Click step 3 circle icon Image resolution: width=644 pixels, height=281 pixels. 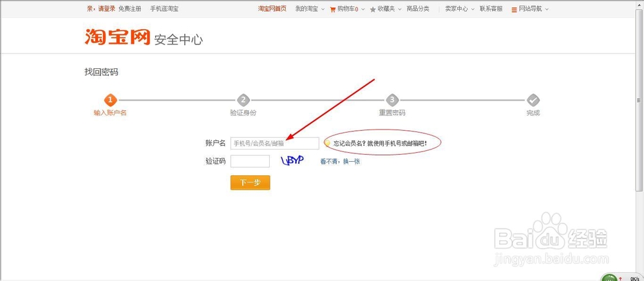click(x=392, y=100)
